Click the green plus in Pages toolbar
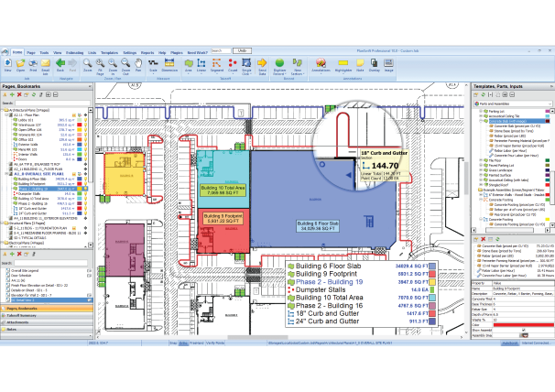 coord(12,95)
